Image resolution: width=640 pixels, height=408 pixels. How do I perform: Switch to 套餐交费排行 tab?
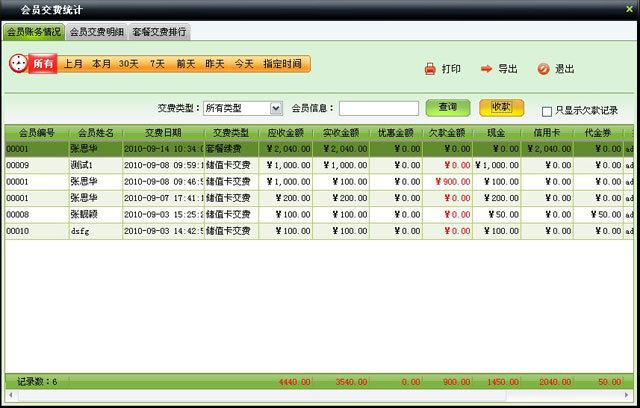(x=160, y=32)
